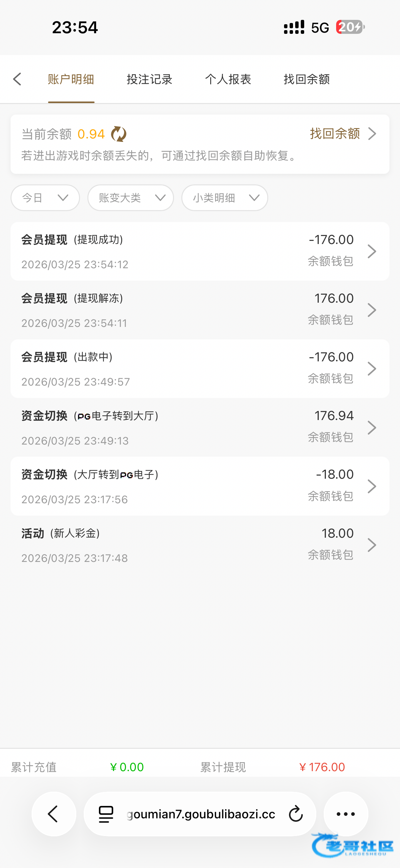Refresh the current balance amount
The width and height of the screenshot is (400, 868).
pyautogui.click(x=118, y=134)
